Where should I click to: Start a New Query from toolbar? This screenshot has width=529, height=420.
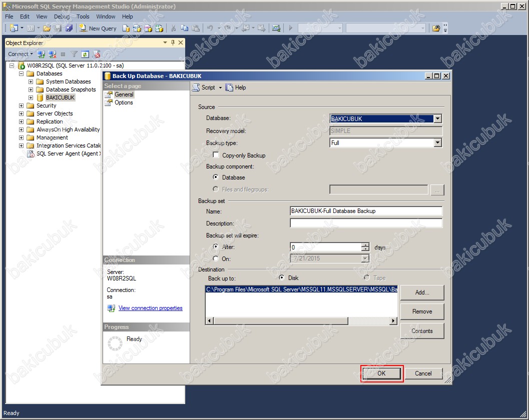tap(98, 28)
